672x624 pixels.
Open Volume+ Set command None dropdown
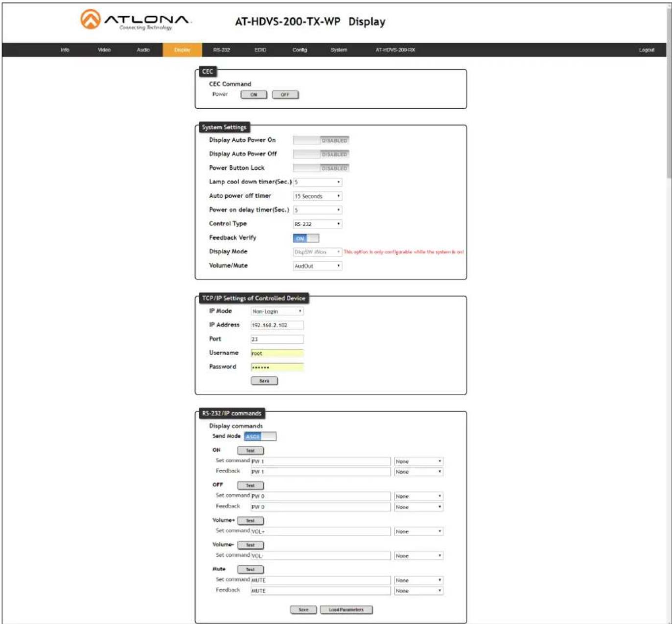[x=418, y=531]
